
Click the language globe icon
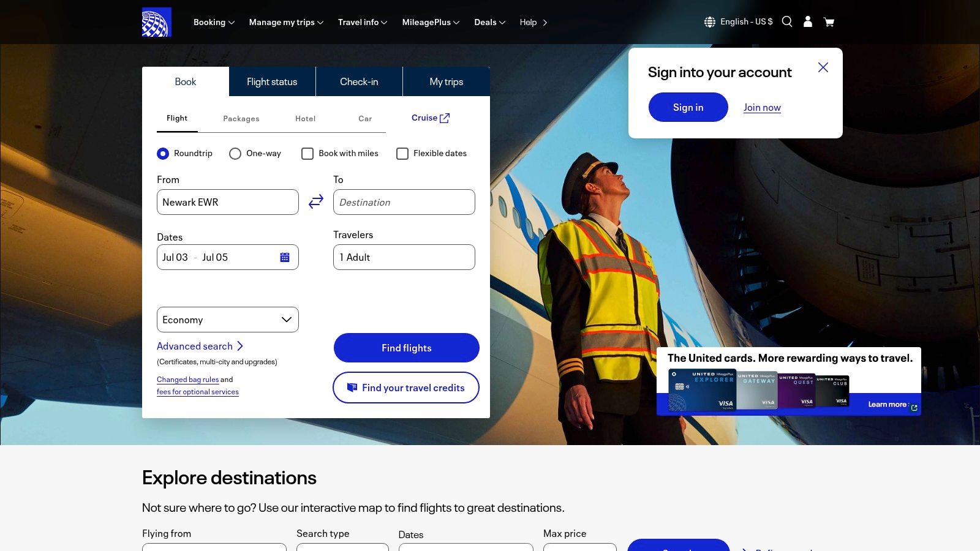point(710,22)
